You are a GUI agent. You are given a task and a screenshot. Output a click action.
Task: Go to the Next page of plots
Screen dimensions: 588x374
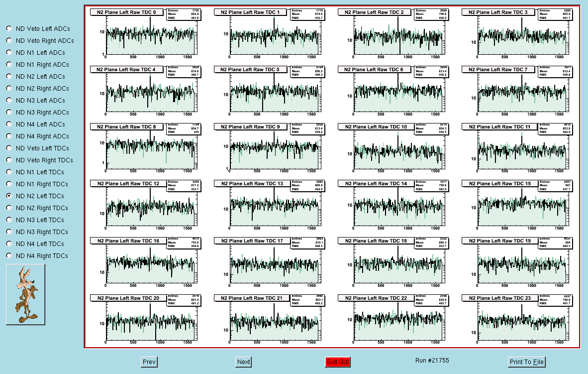243,362
